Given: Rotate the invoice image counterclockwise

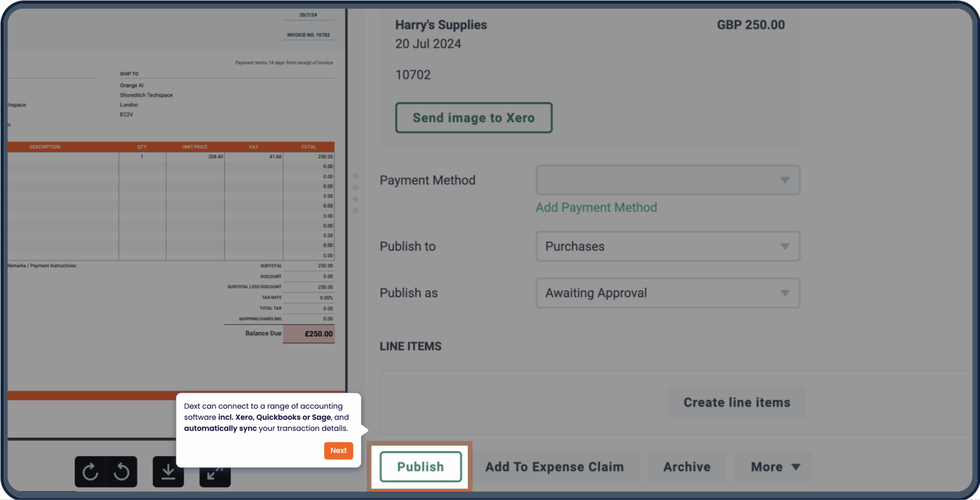Looking at the screenshot, I should [122, 471].
